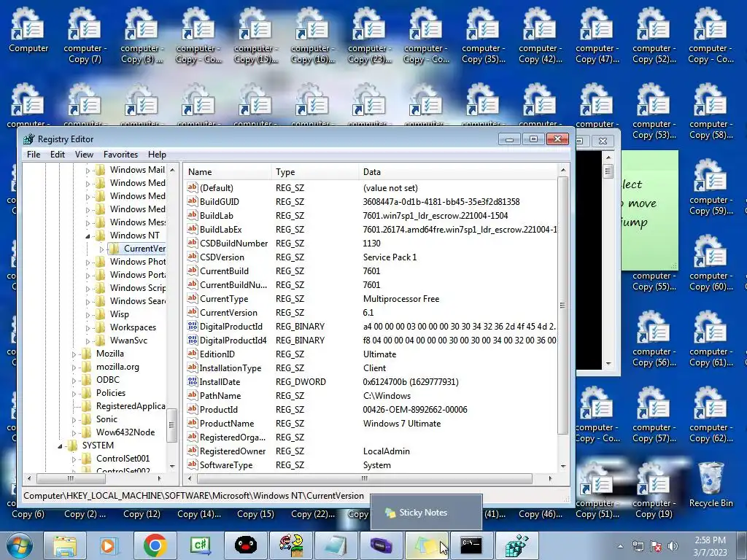The image size is (747, 560).
Task: Expand the CurrentVersion key
Action: click(x=101, y=249)
